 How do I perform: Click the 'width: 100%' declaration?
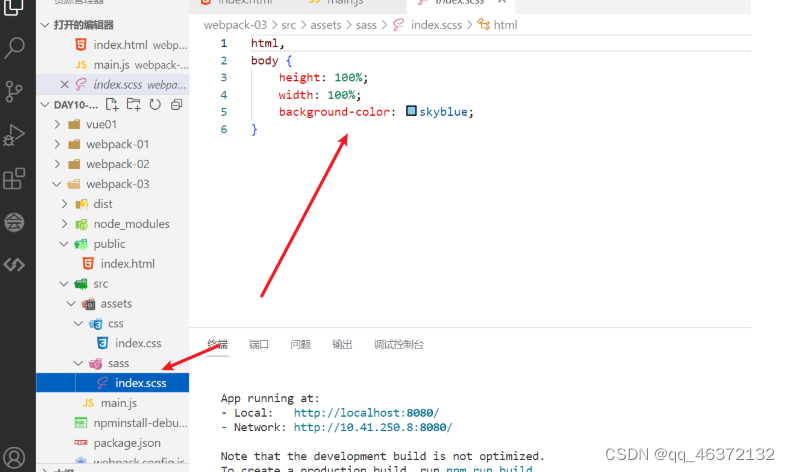tap(320, 95)
